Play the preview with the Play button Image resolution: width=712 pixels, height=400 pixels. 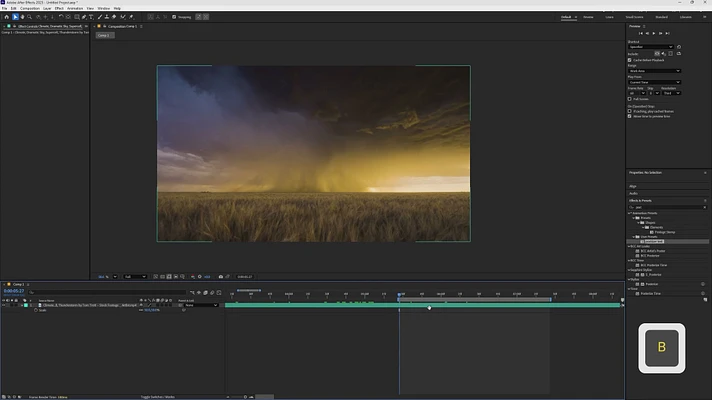click(x=654, y=33)
